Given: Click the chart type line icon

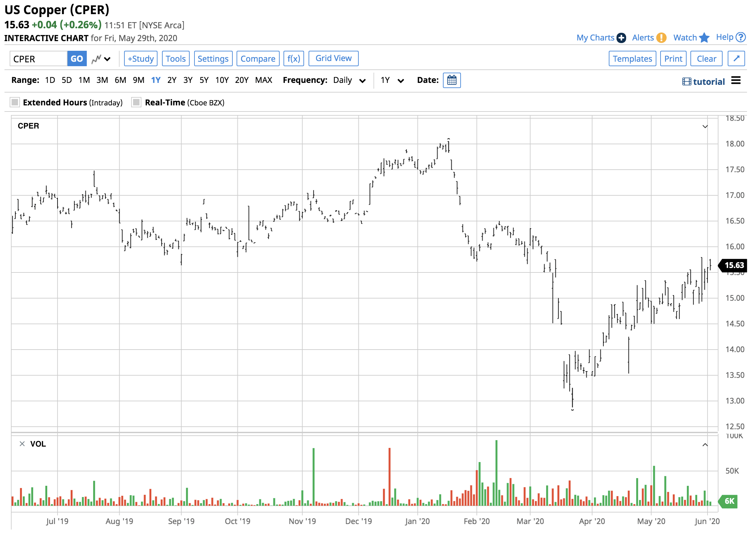Looking at the screenshot, I should coord(96,59).
